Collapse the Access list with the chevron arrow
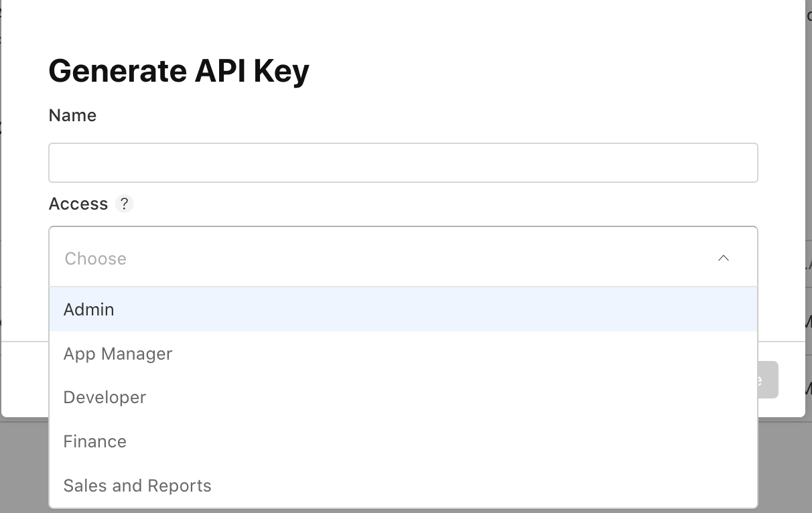 coord(724,258)
